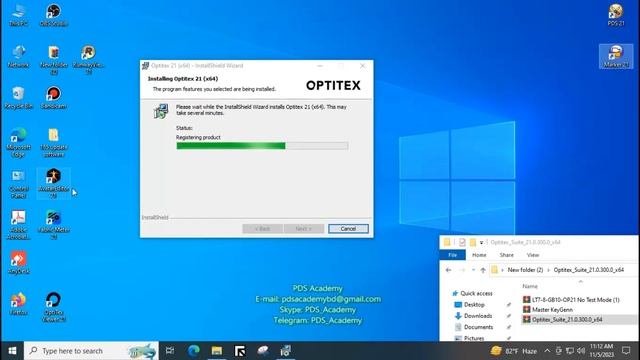Screen dimensions: 640x360
Task: Click the installer progress bar
Action: pyautogui.click(x=262, y=146)
